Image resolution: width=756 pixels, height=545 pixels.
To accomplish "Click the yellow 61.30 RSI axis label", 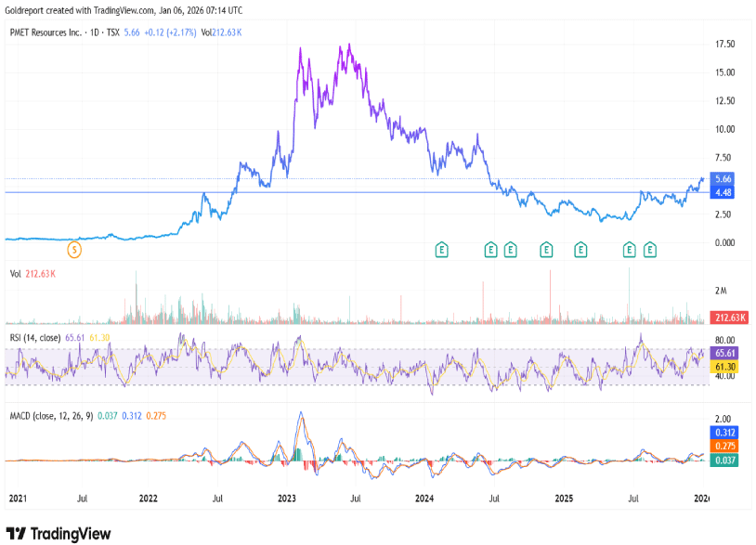I will pyautogui.click(x=724, y=368).
